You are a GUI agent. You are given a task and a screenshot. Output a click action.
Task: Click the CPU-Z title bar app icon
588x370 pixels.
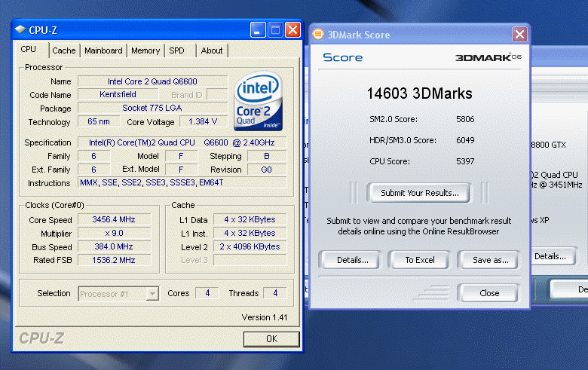click(20, 29)
